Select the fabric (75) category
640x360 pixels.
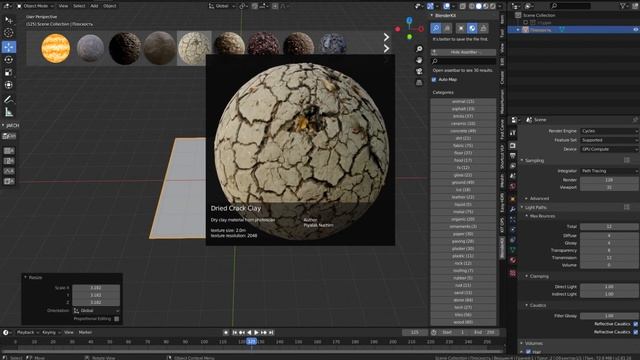click(463, 146)
